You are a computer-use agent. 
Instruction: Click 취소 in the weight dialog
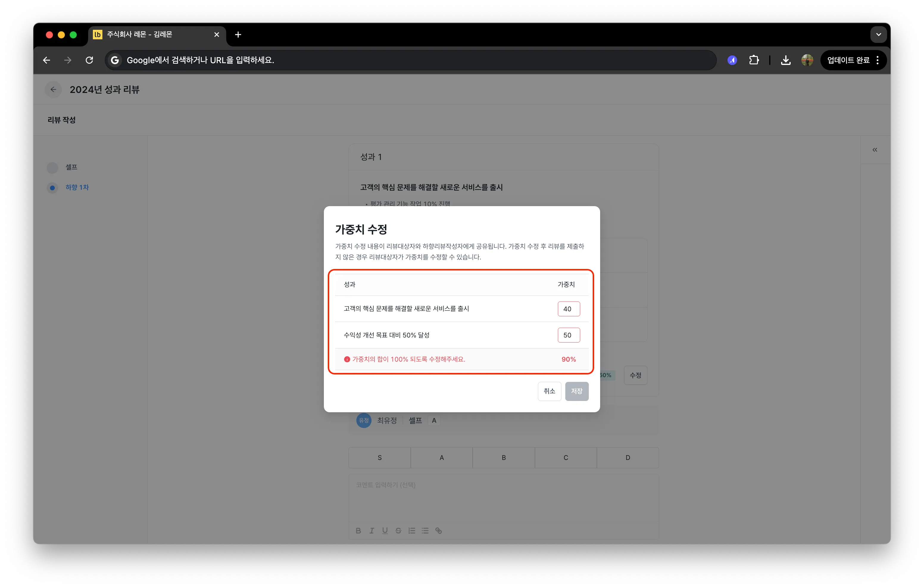550,391
